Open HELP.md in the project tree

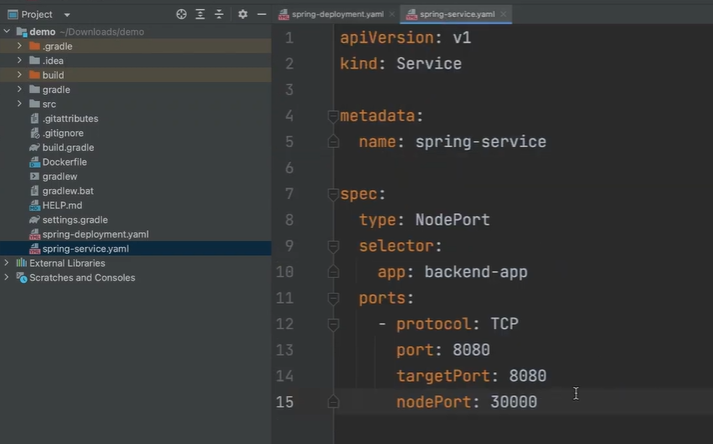(x=62, y=205)
